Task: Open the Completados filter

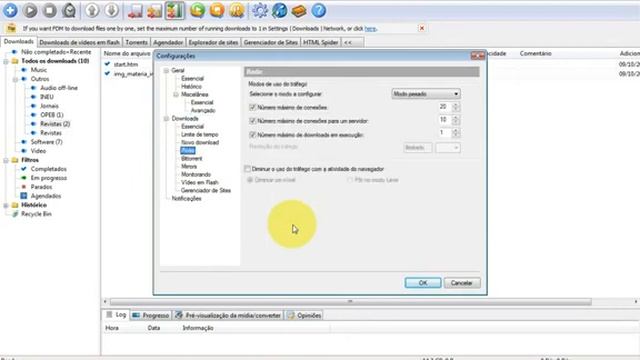Action: coord(49,169)
